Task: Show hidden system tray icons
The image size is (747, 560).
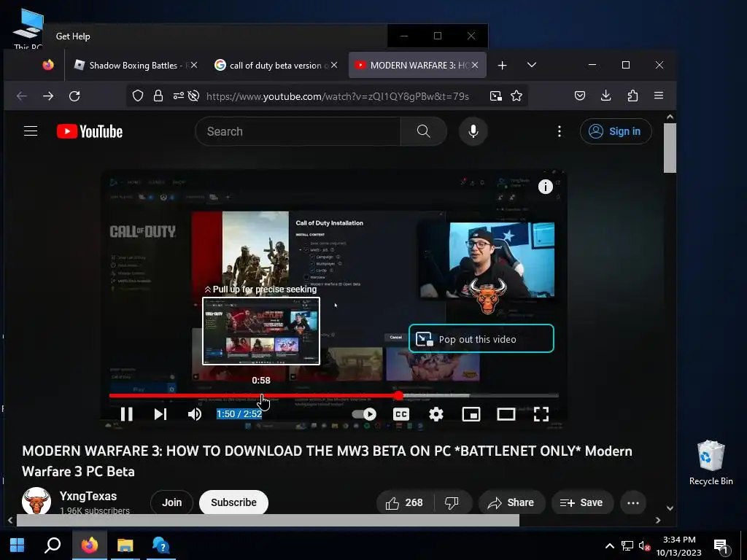Action: point(609,545)
